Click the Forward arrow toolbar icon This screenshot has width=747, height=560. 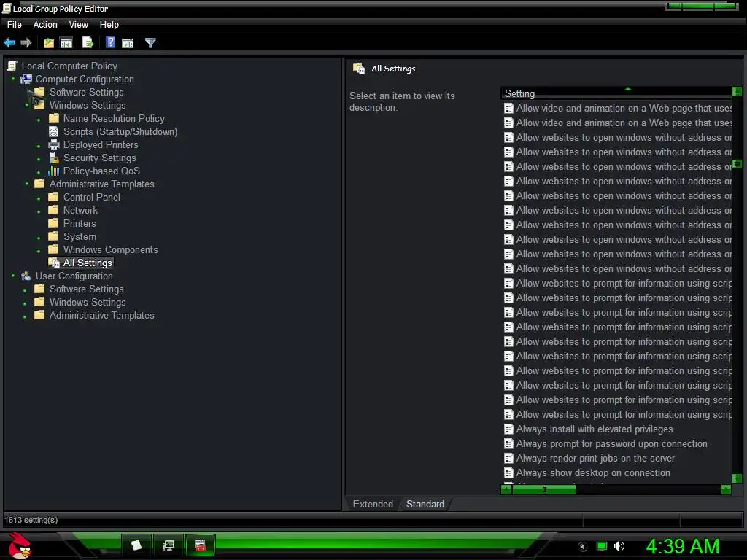(26, 43)
